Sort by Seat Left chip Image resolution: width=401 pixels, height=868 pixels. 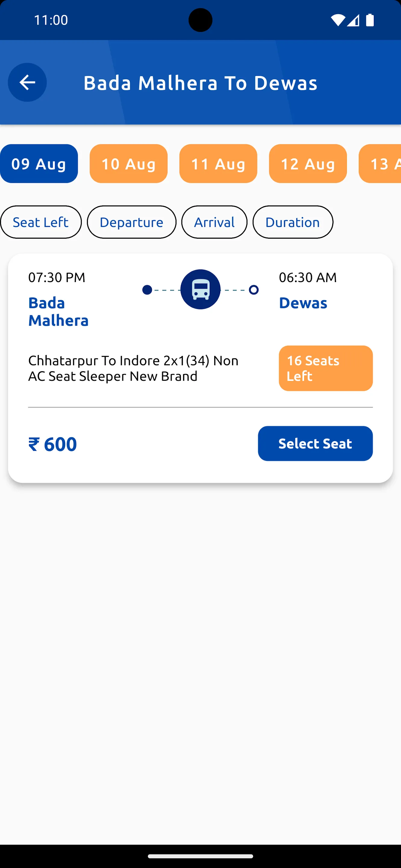41,222
